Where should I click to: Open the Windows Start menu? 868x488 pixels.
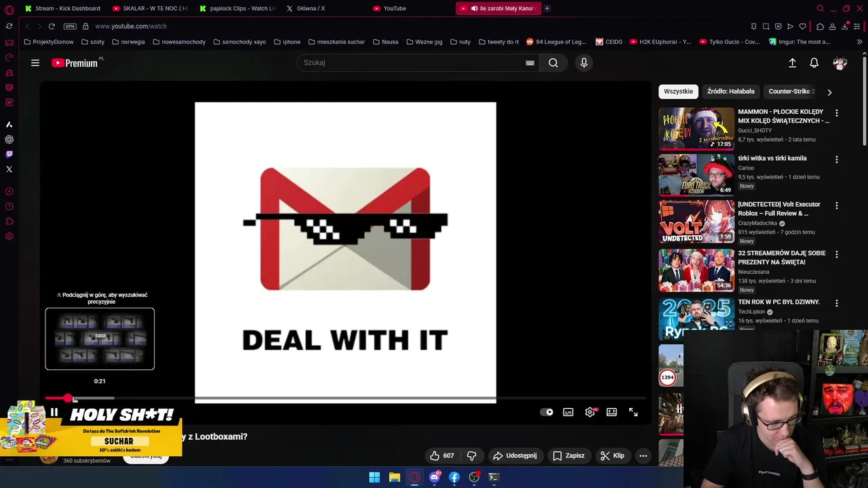pyautogui.click(x=374, y=477)
